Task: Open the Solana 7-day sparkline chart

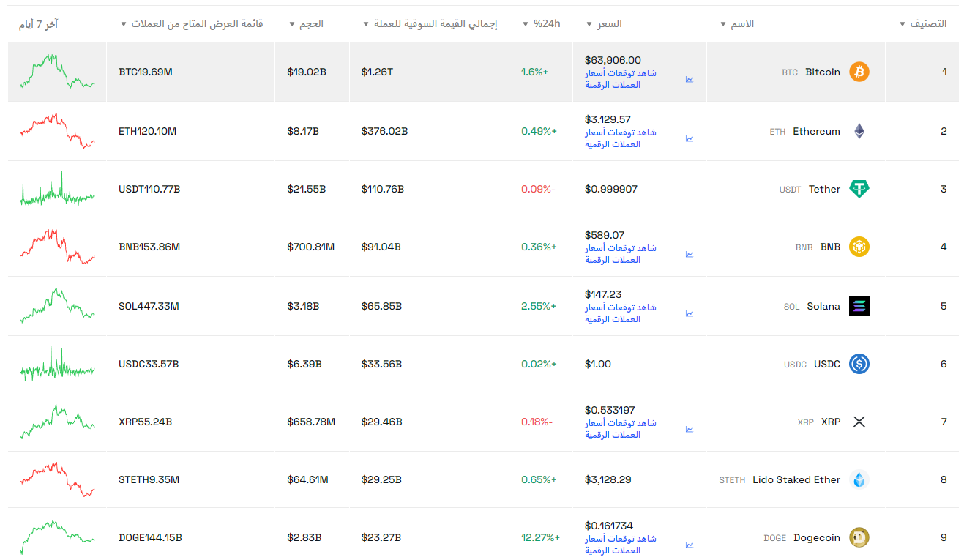Action: 57,306
